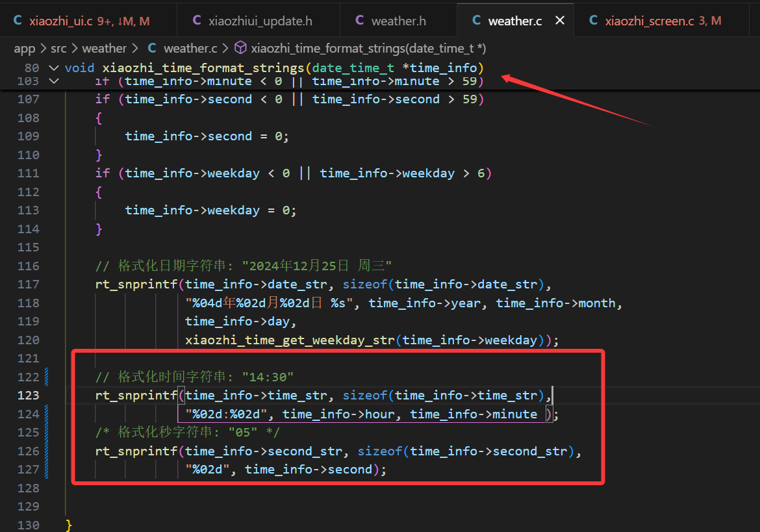This screenshot has width=760, height=532.
Task: Click C file icon on weather.c tab
Action: (x=476, y=20)
